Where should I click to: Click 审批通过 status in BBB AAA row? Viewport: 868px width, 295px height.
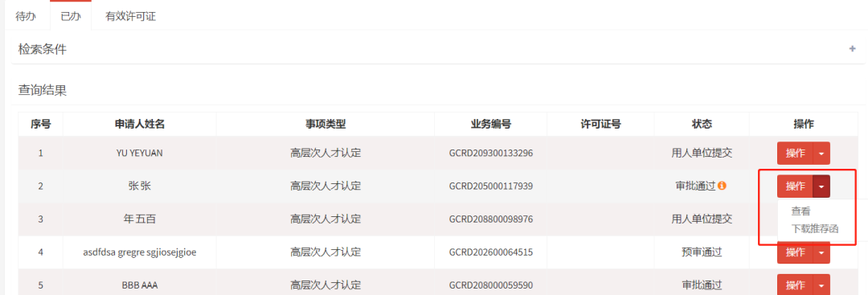pos(702,285)
